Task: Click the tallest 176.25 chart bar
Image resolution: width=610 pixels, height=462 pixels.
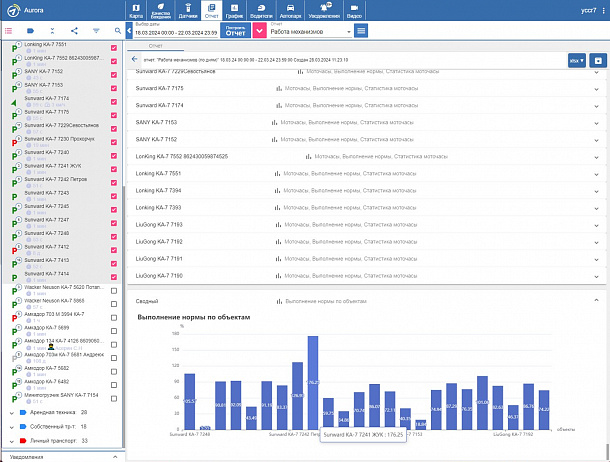Action: (313, 383)
